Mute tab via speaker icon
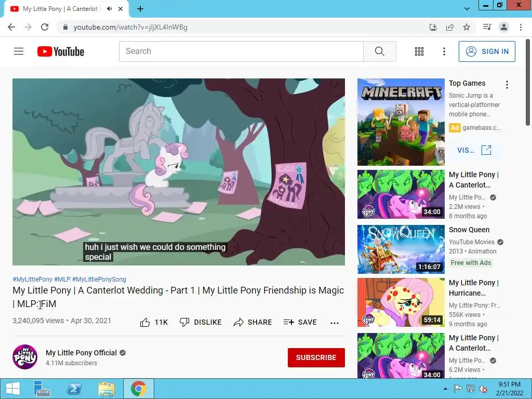The width and height of the screenshot is (532, 399). pyautogui.click(x=109, y=9)
